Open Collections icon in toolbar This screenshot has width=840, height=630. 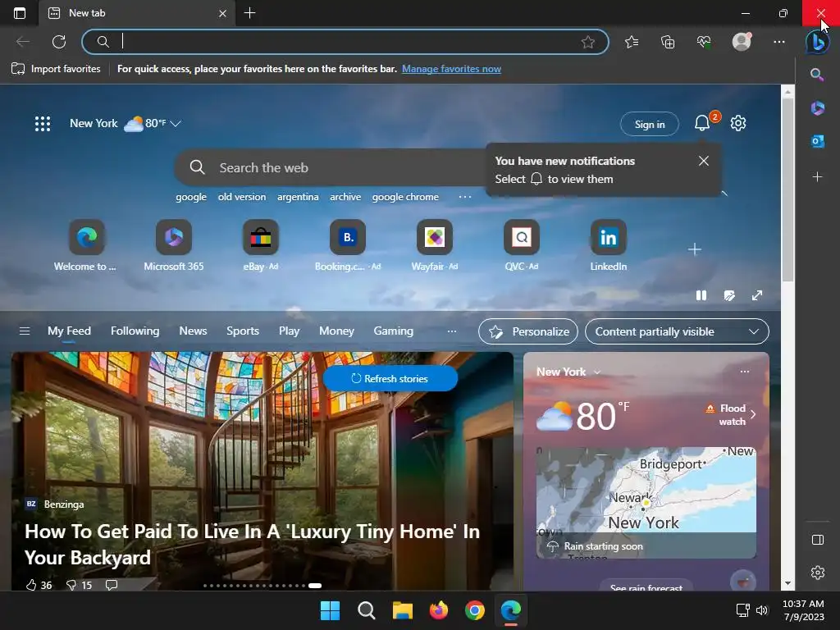point(668,42)
